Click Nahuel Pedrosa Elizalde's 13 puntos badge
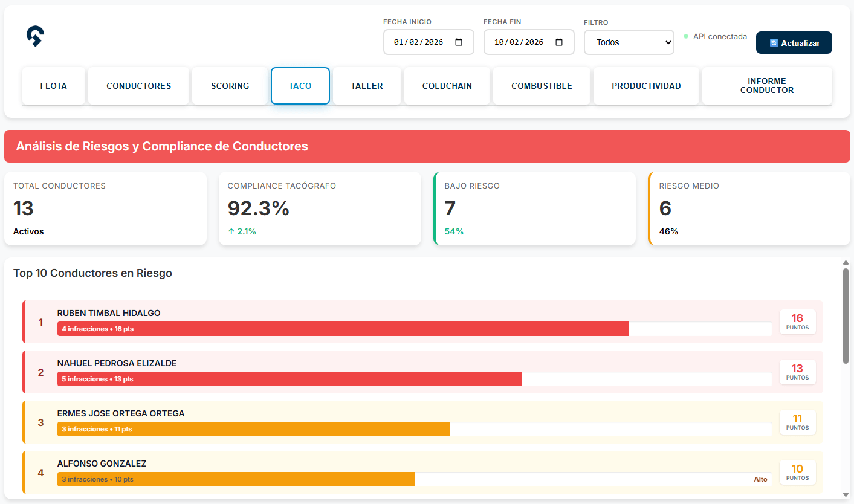 point(797,372)
